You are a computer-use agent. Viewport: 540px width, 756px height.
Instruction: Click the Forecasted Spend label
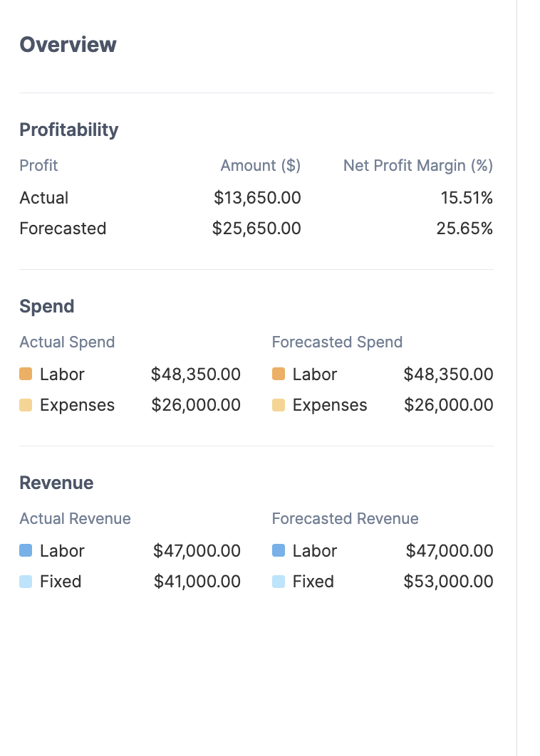pos(337,342)
